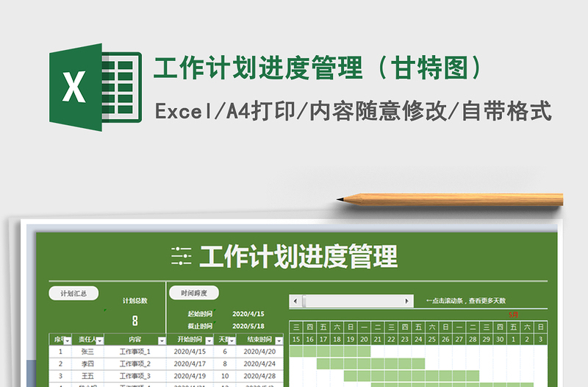Click the 截止时间 label
Image resolution: width=588 pixels, height=387 pixels.
tap(200, 326)
